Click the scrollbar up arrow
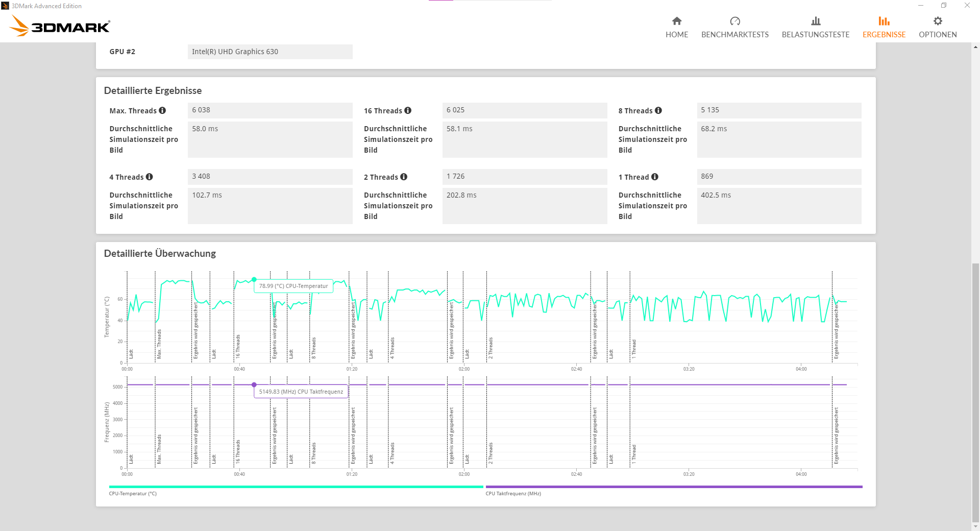 975,47
